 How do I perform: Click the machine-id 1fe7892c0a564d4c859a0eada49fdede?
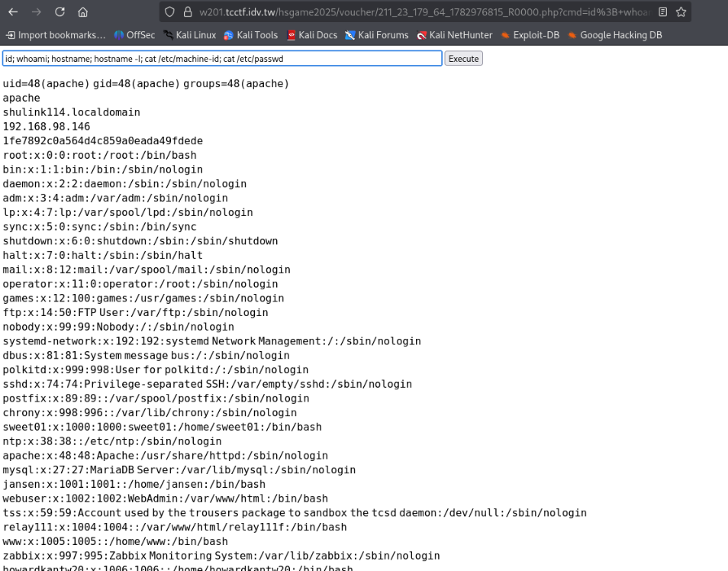click(102, 140)
